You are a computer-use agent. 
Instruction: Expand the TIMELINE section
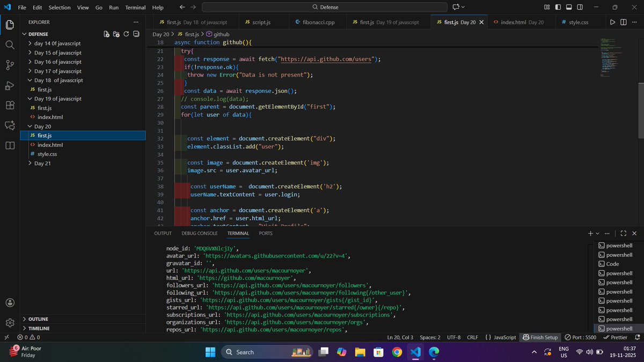tap(83, 328)
